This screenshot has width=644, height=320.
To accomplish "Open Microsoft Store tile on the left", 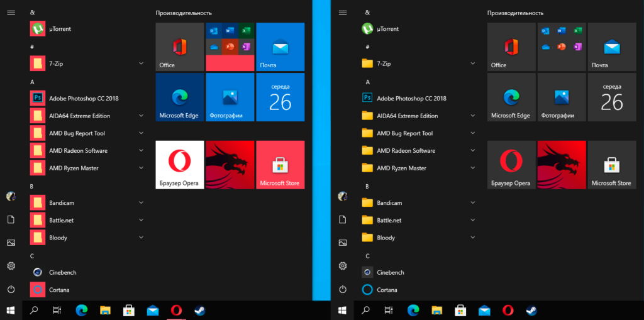I will 280,165.
